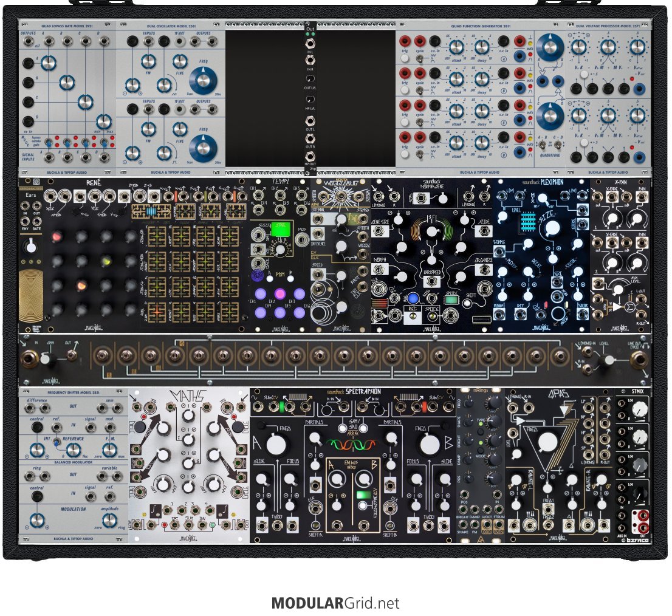Tap the CH6 button on Tempi

point(300,312)
